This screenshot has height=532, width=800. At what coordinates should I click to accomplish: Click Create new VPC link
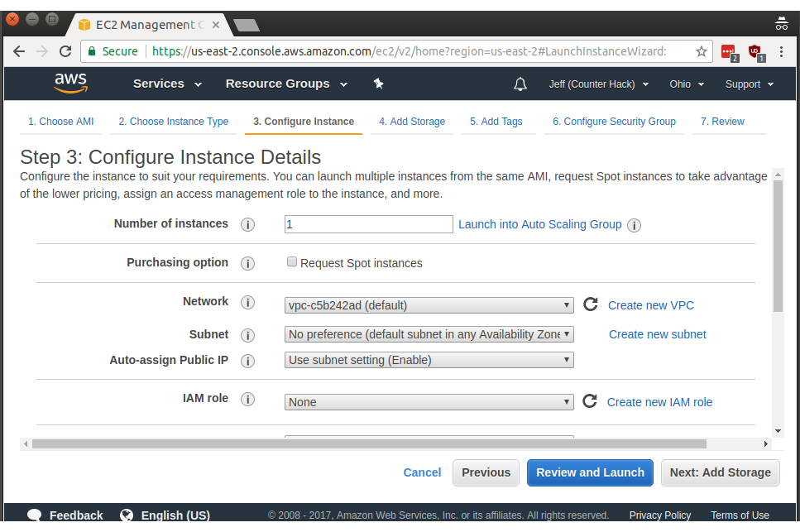tap(651, 305)
